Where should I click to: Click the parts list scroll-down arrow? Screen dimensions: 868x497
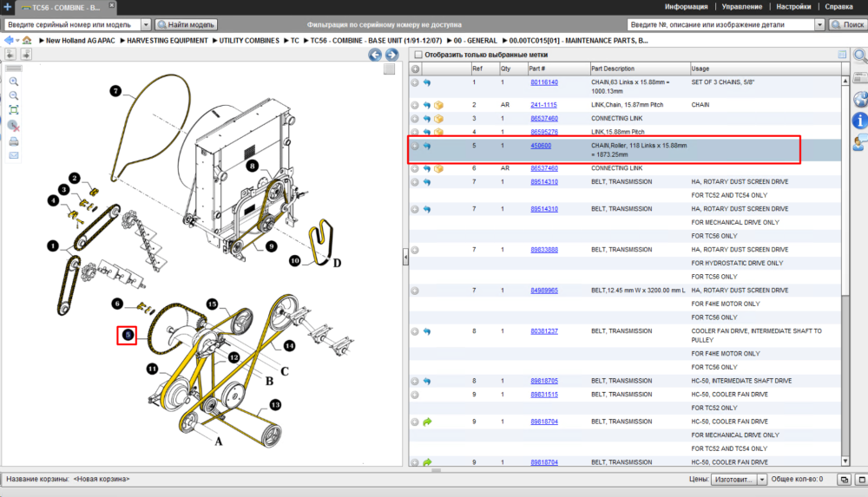[845, 461]
